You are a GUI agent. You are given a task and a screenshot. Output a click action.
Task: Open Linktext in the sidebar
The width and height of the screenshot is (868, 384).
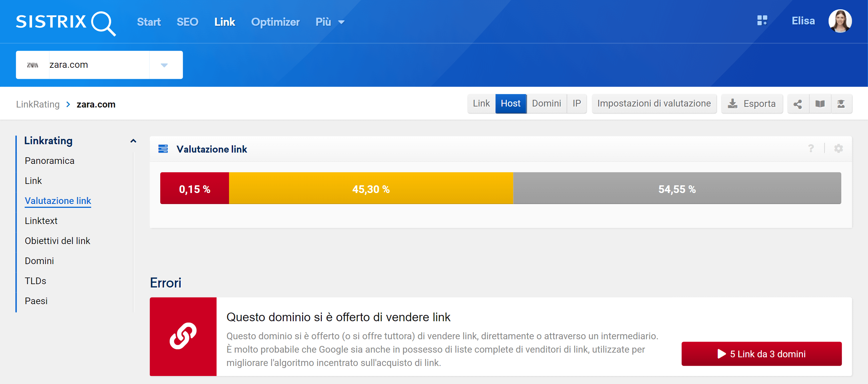(41, 221)
